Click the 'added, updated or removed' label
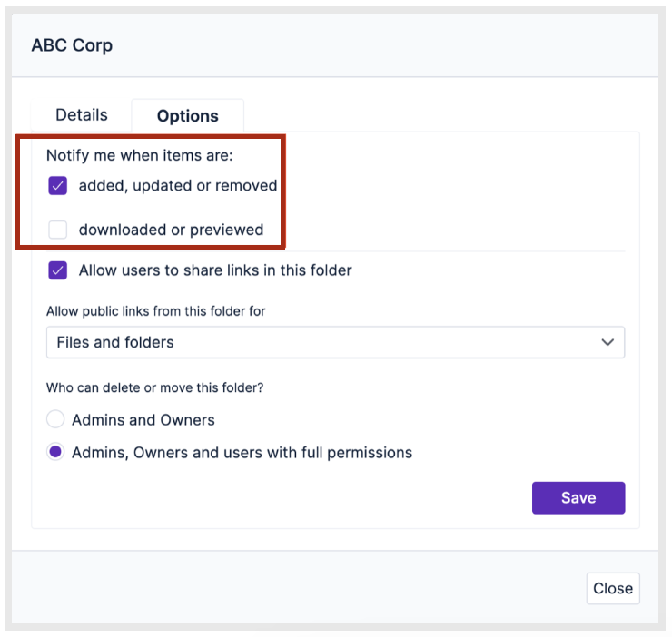Viewport: 672px width, 637px height. point(178,185)
